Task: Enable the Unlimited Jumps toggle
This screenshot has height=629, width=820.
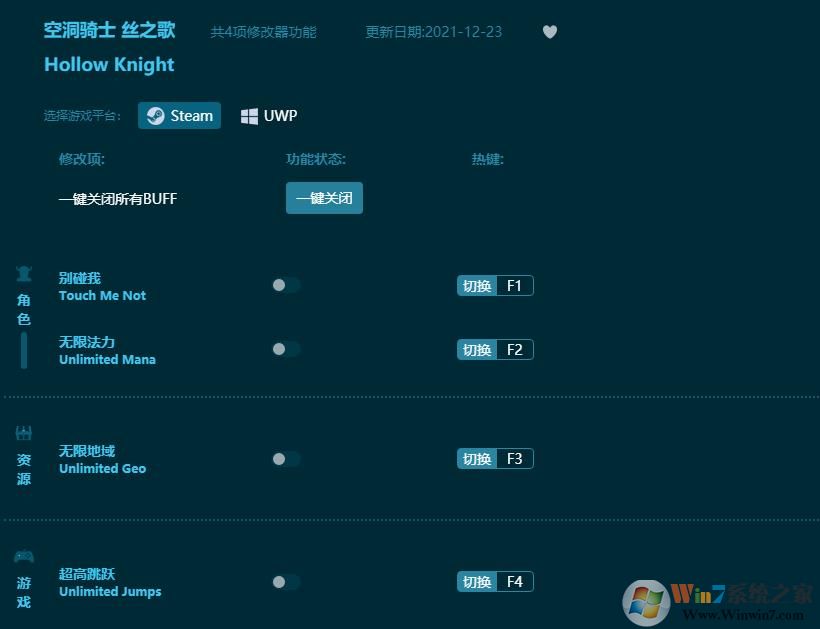Action: [x=286, y=581]
